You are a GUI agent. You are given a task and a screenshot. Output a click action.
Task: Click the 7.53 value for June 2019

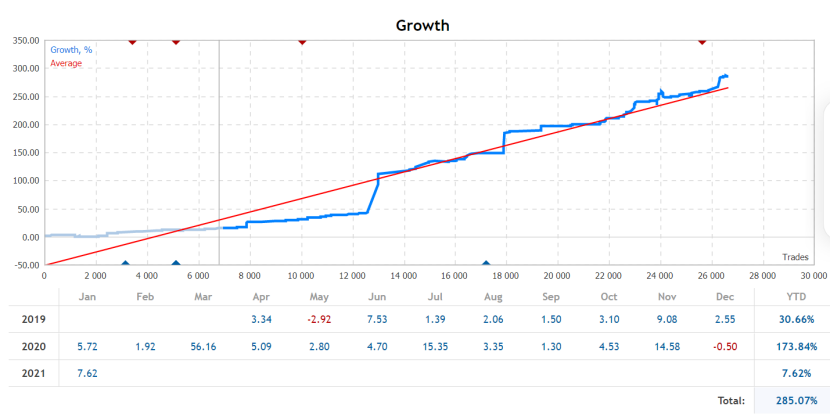click(x=377, y=319)
